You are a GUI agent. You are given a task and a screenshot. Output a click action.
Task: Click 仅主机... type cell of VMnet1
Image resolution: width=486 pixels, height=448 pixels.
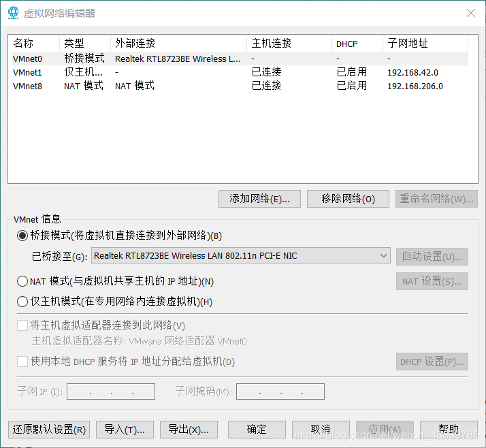coord(83,72)
